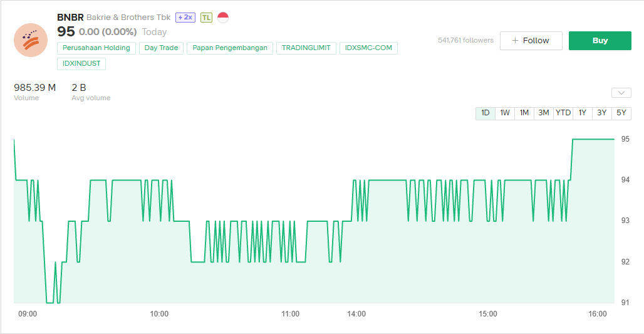This screenshot has width=644, height=334.
Task: Click the TL trading limit badge
Action: pyautogui.click(x=206, y=18)
